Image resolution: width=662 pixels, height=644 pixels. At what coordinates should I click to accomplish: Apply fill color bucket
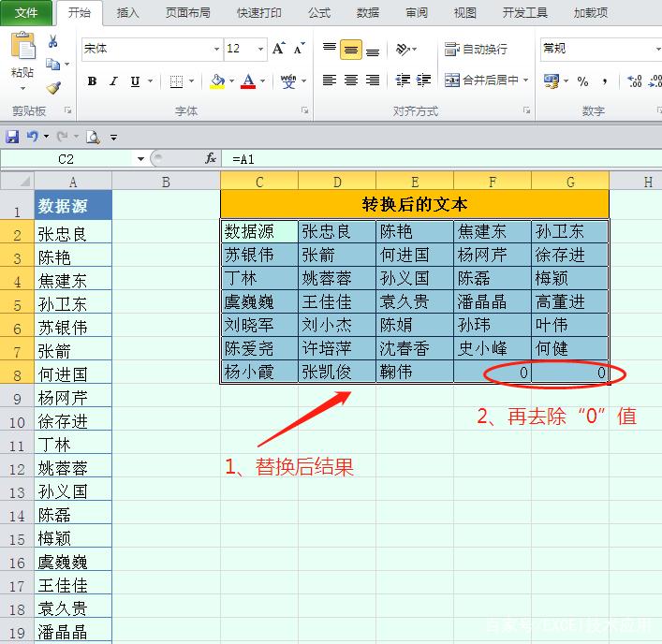pyautogui.click(x=217, y=81)
